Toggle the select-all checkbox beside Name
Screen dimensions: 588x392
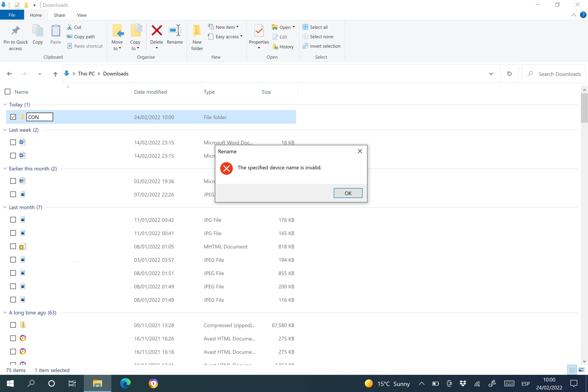[8, 92]
